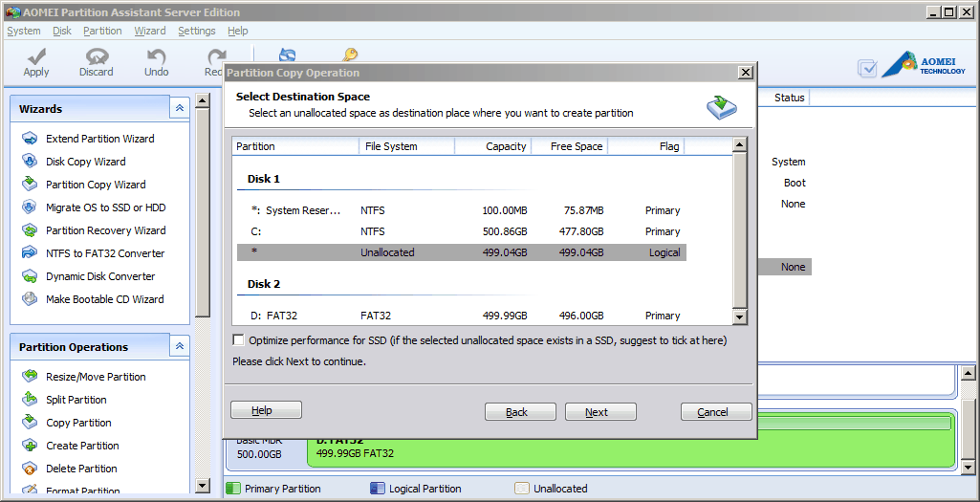Click NTFS to FAT32 Converter icon
Screen dimensions: 980x502
[30, 253]
